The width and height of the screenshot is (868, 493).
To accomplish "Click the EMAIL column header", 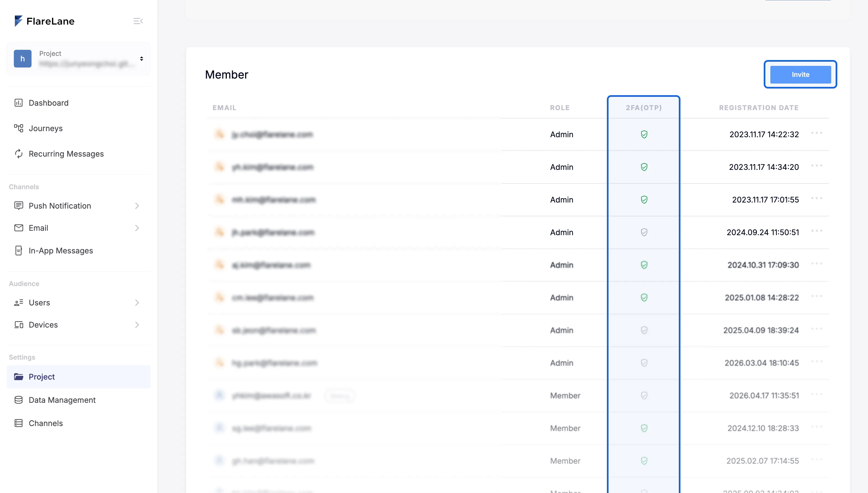I will point(224,108).
